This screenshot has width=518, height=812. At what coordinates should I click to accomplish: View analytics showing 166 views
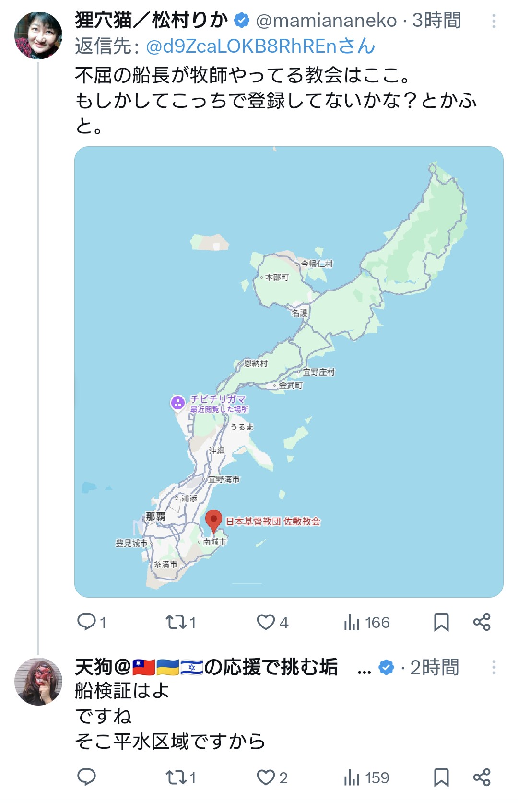tap(366, 622)
